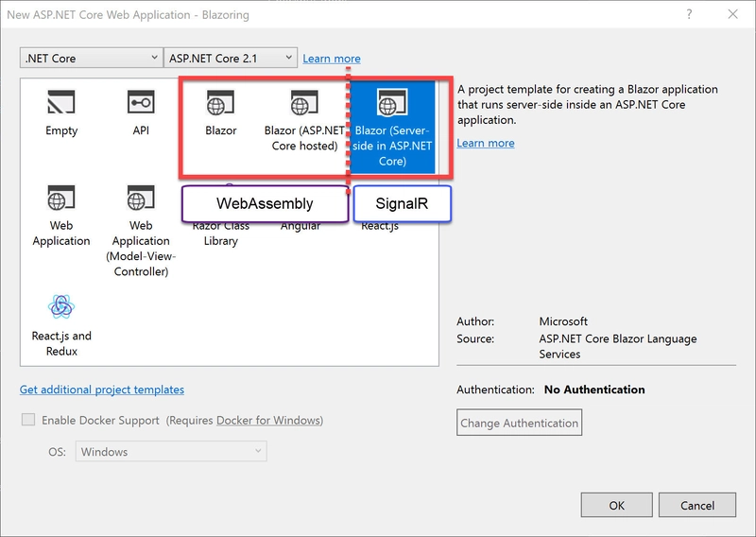
Task: Close the New ASP.NET Core Web Application dialog
Action: (x=733, y=14)
